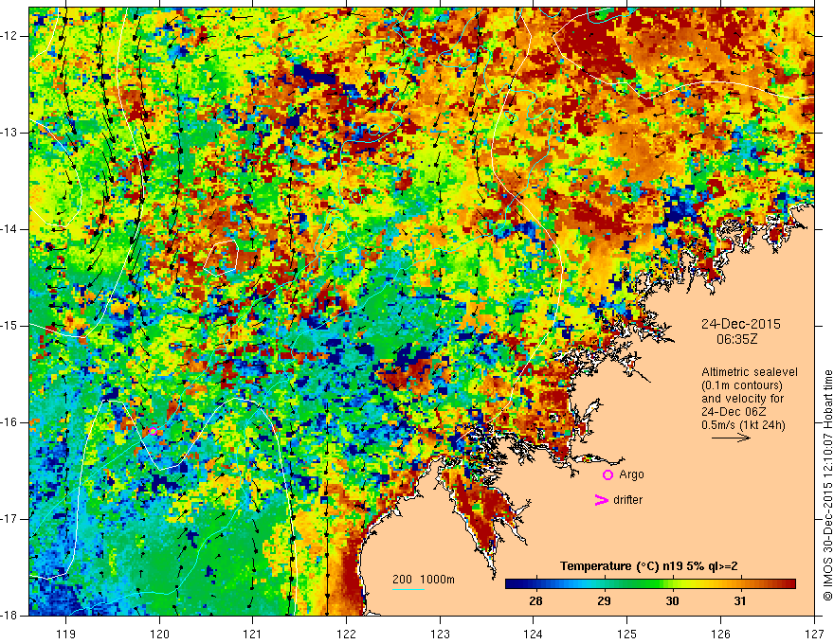Click the temperature color bar at 30
This screenshot has width=834, height=644.
pos(672,584)
